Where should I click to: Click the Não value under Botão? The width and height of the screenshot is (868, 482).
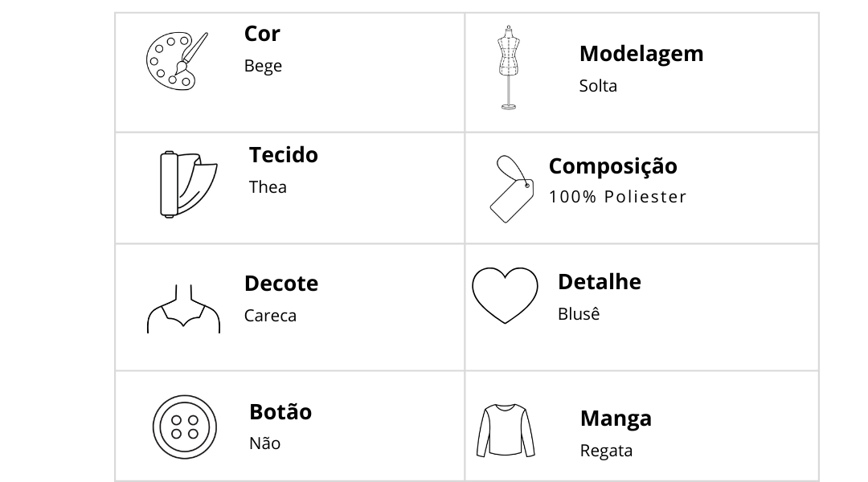264,443
